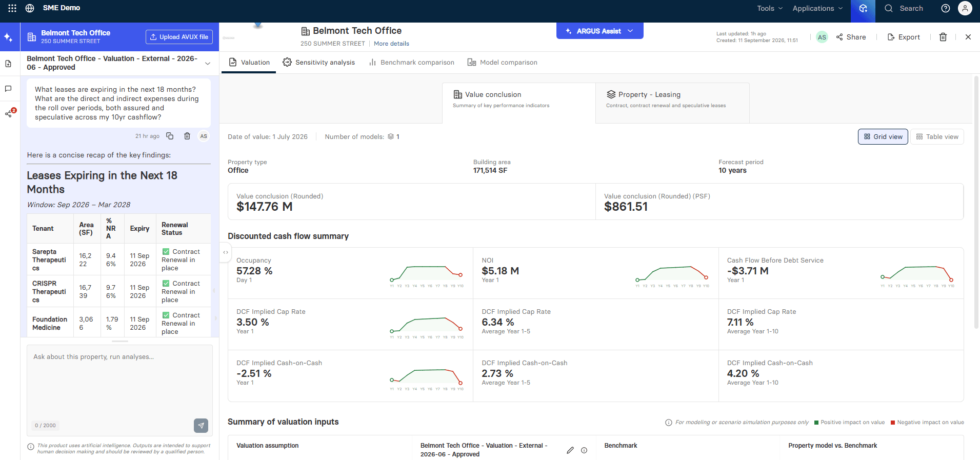Click Upload AVUX file button

pyautogui.click(x=179, y=37)
